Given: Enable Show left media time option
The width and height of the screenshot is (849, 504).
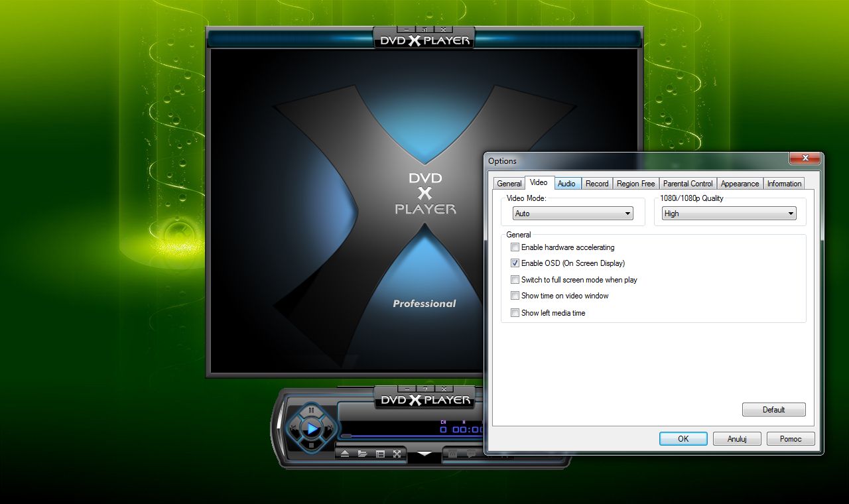Looking at the screenshot, I should (515, 313).
